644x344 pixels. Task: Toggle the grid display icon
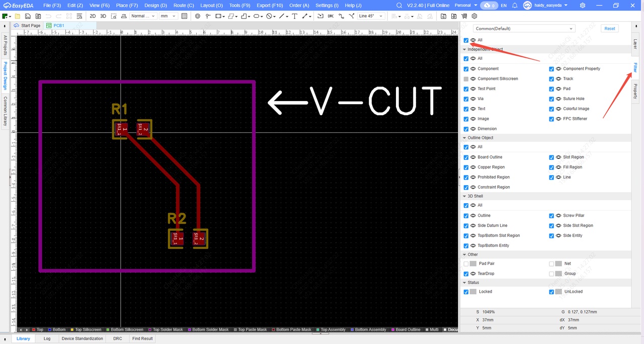(x=184, y=16)
